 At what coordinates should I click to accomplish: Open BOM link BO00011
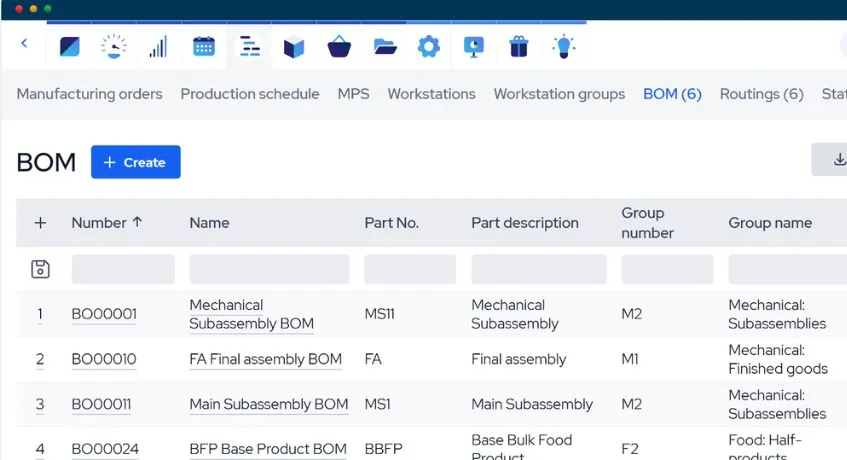click(x=102, y=404)
